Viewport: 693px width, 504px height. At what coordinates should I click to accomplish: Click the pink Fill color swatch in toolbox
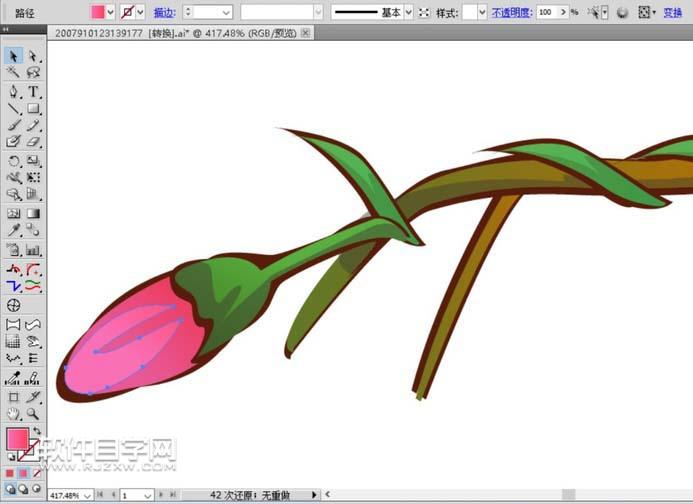(x=17, y=439)
